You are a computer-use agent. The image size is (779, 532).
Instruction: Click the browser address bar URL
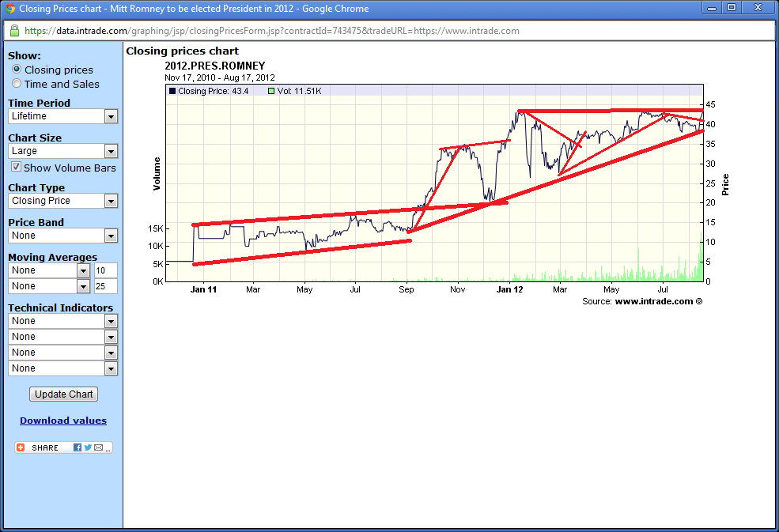coord(272,31)
